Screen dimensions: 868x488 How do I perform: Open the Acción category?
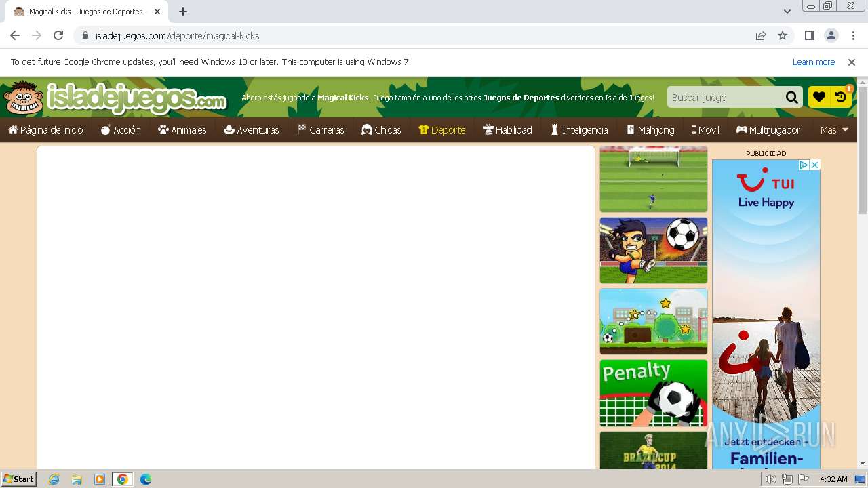[121, 129]
